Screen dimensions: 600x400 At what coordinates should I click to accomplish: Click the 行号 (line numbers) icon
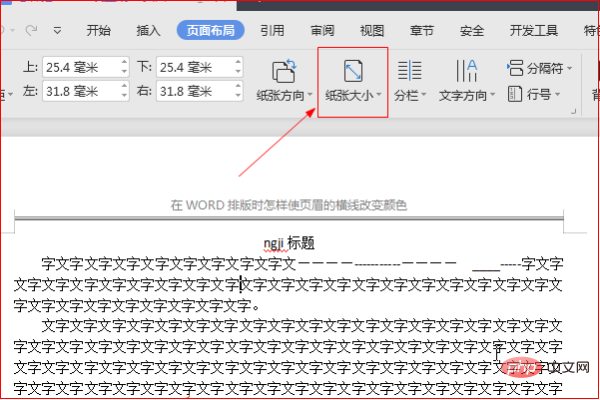pyautogui.click(x=515, y=95)
